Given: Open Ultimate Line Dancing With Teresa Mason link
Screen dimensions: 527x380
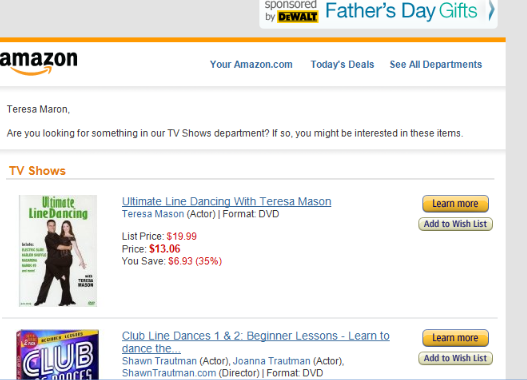Looking at the screenshot, I should click(x=227, y=201).
